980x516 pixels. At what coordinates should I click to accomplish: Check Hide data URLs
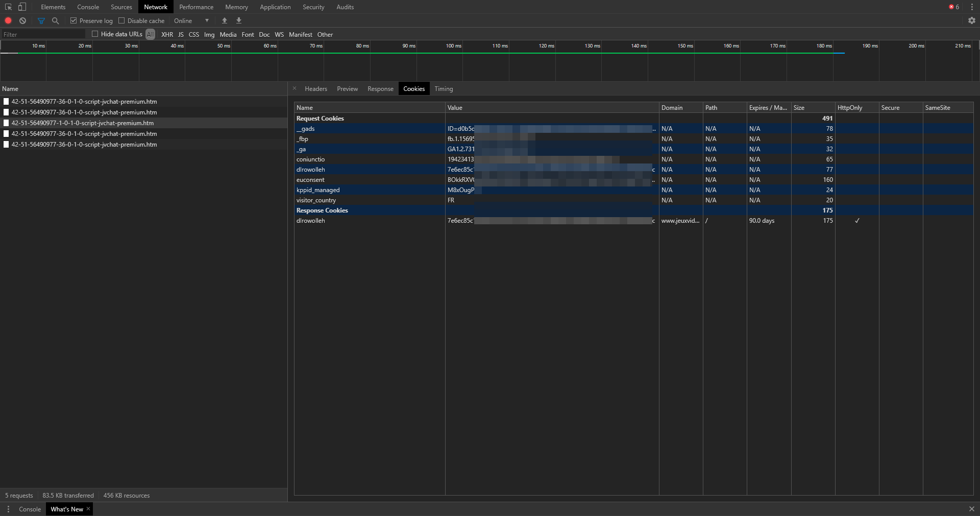(95, 34)
